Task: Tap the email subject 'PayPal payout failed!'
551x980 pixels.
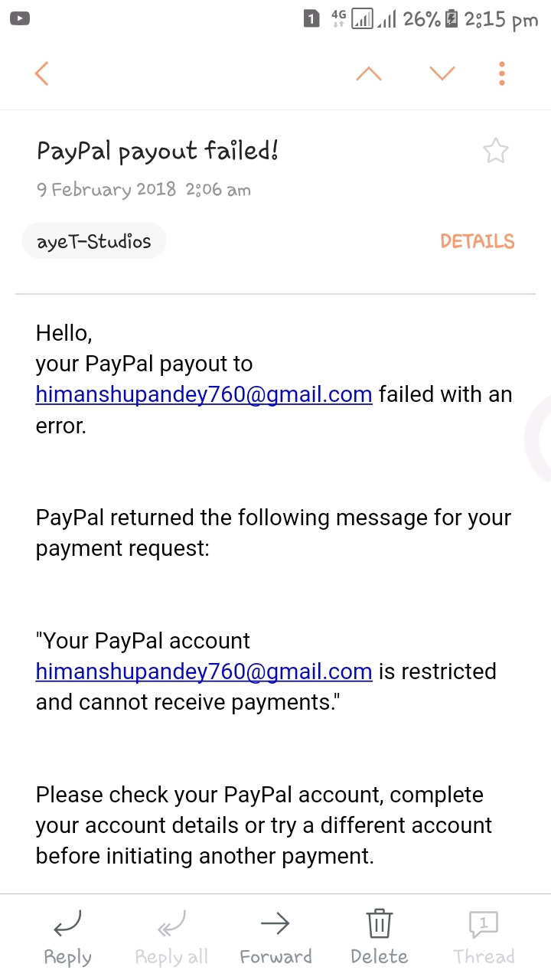Action: click(158, 152)
